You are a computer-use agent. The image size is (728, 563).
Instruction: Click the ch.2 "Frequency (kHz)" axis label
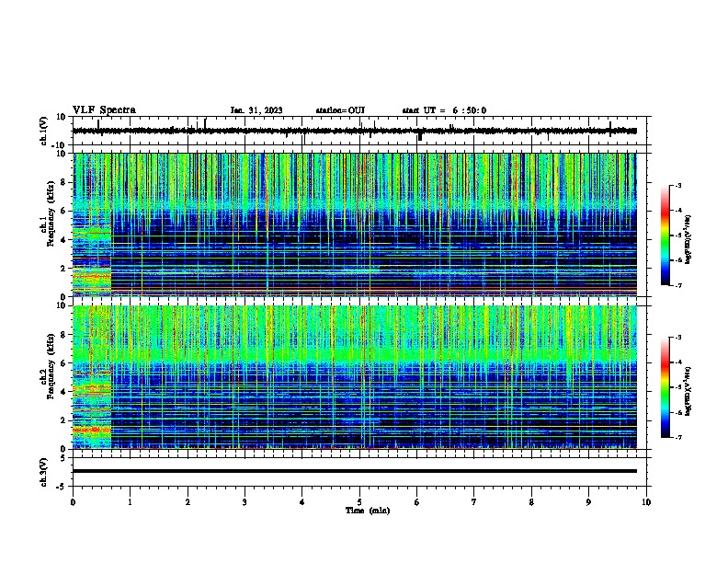pos(51,366)
